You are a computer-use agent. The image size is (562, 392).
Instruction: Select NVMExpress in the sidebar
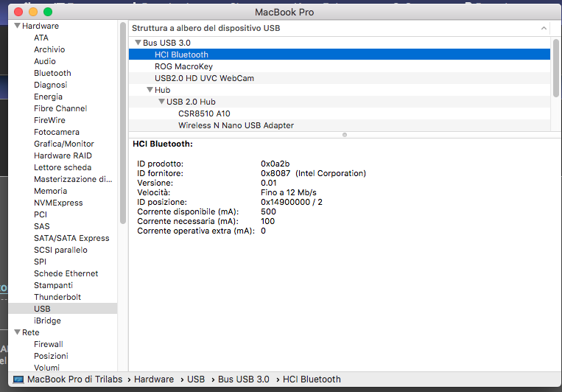[x=58, y=203]
